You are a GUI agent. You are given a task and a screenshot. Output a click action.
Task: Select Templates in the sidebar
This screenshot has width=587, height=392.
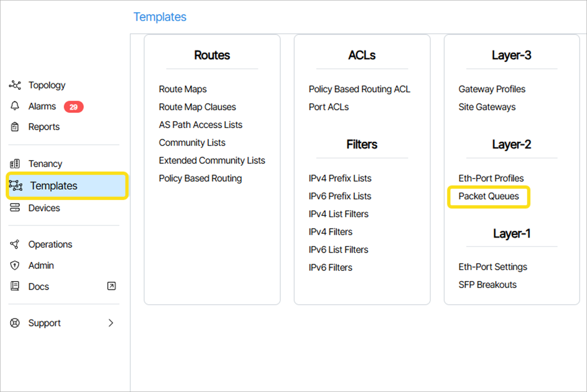pos(54,186)
